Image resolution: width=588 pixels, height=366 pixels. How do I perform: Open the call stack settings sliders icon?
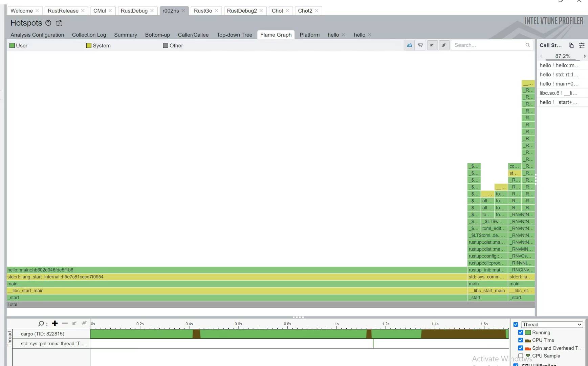pyautogui.click(x=582, y=45)
